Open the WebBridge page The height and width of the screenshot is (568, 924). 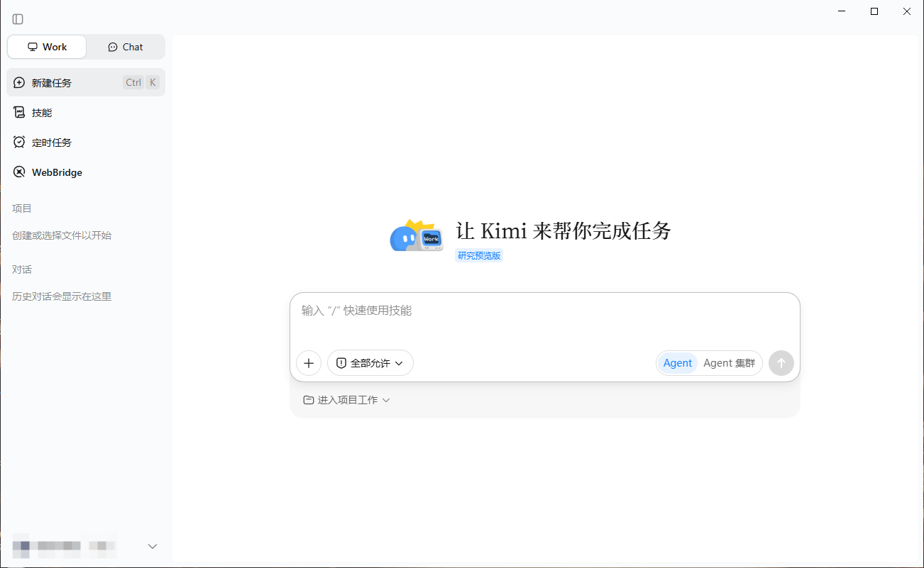pyautogui.click(x=86, y=172)
